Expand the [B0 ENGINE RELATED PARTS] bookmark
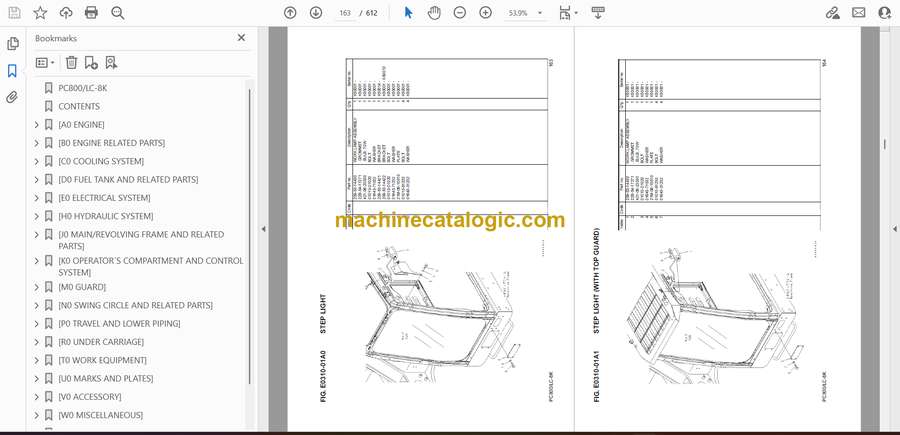 click(37, 143)
